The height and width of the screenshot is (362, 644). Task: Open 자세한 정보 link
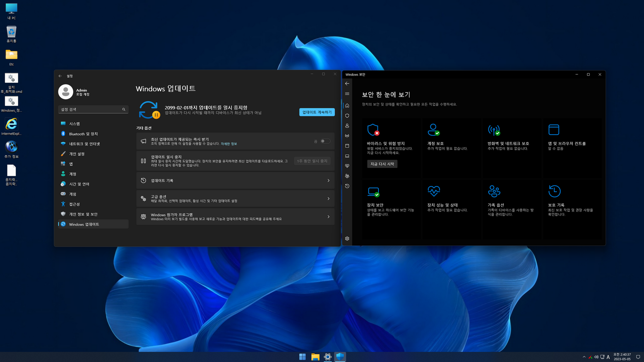[229, 144]
